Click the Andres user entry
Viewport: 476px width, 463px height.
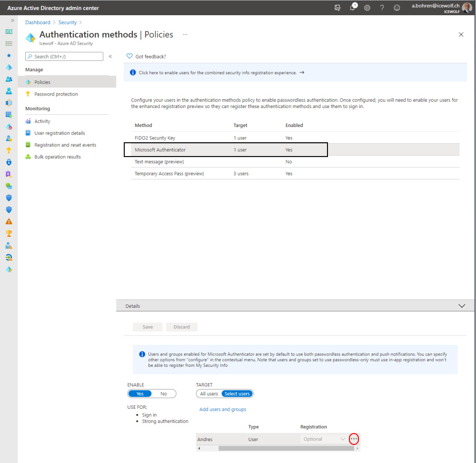click(205, 439)
